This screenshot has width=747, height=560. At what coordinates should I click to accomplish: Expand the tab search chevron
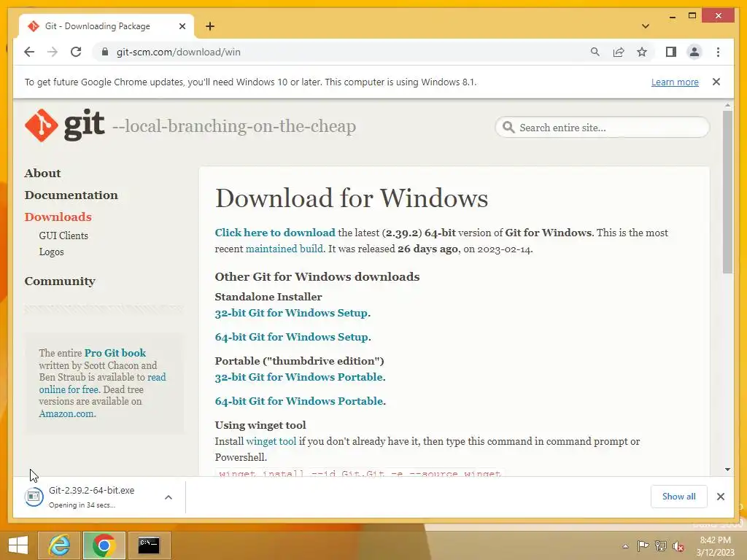tap(645, 26)
